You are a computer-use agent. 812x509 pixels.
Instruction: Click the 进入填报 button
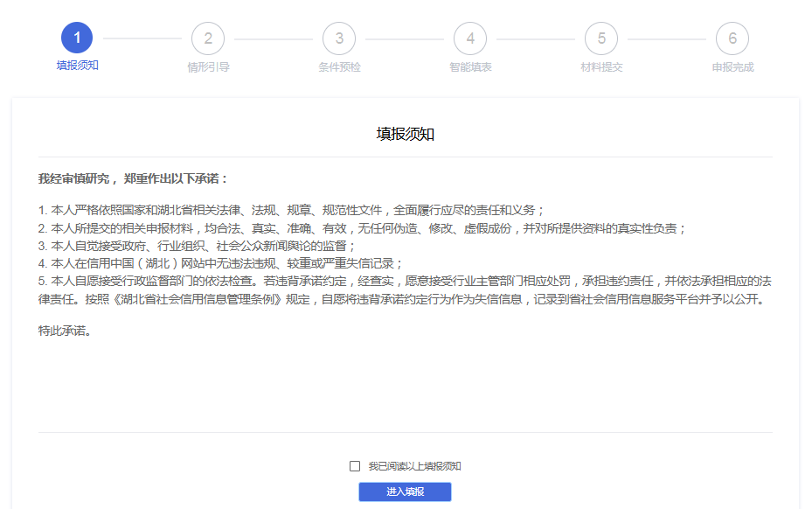tap(405, 492)
